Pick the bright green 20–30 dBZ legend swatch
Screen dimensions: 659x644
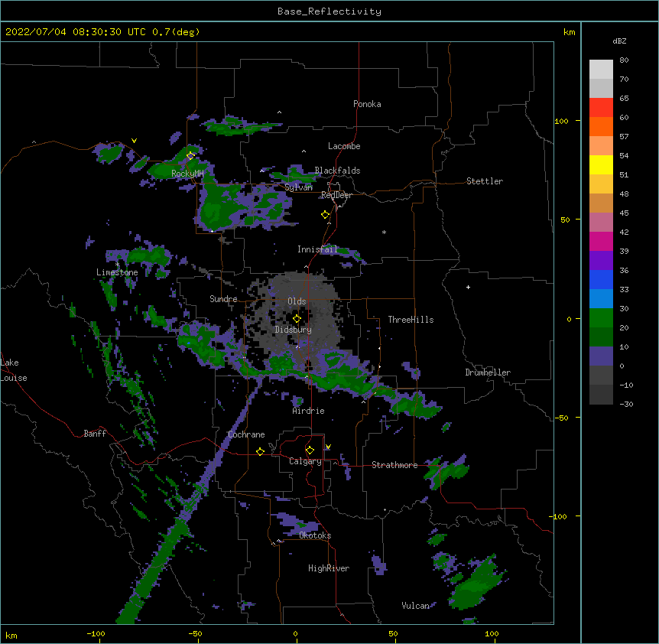click(x=601, y=318)
